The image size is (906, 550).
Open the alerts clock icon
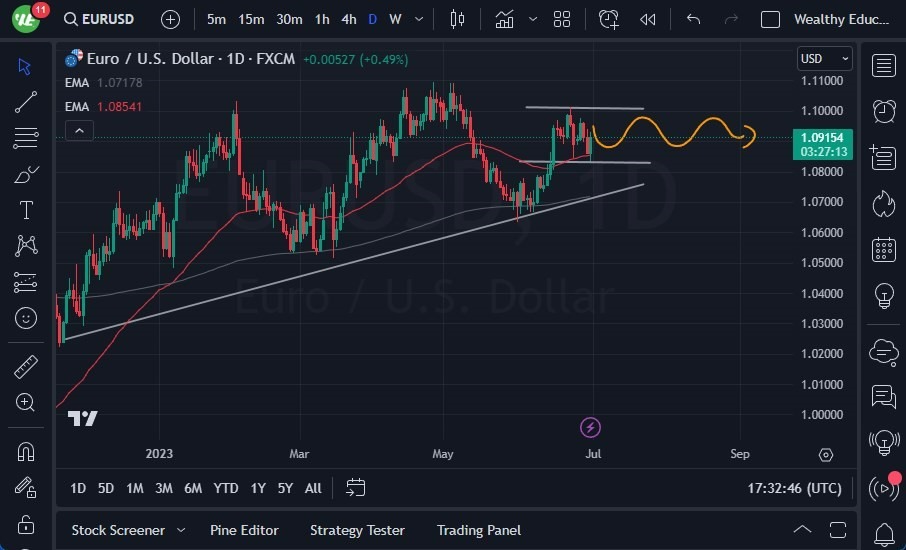pos(883,110)
